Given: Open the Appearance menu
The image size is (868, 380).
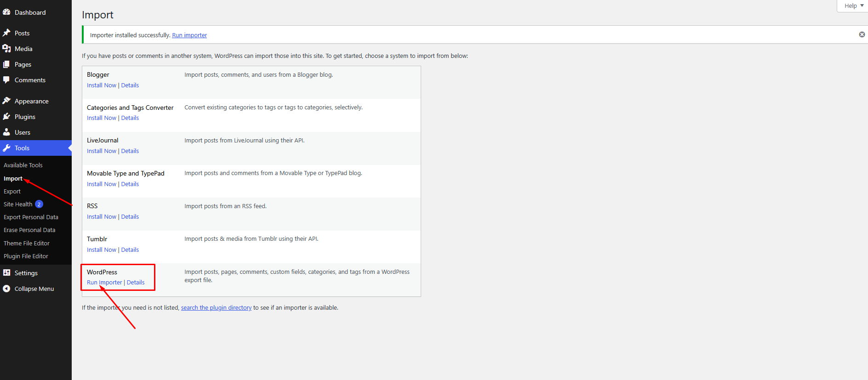Looking at the screenshot, I should (32, 101).
